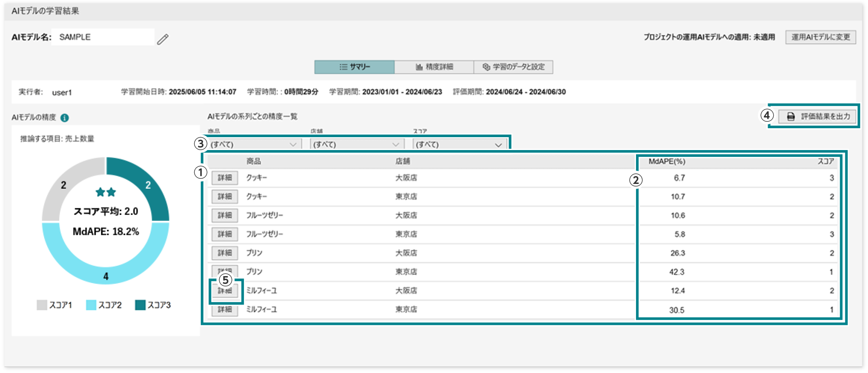The image size is (868, 373).
Task: Select the サマリー tab
Action: coord(355,67)
